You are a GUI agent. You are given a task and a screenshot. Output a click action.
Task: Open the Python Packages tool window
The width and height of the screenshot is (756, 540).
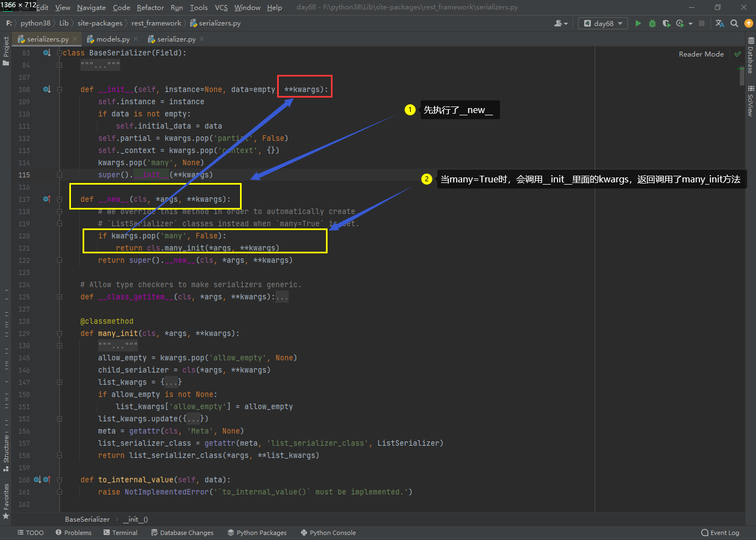257,533
